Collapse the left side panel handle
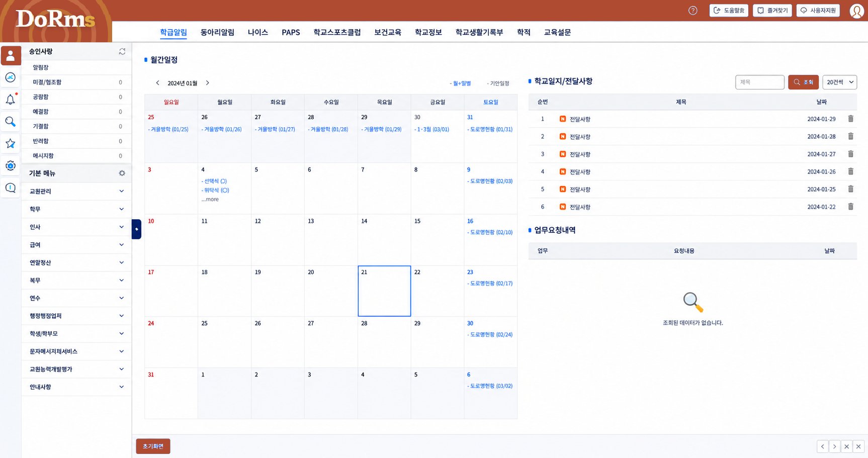This screenshot has width=868, height=458. point(136,229)
